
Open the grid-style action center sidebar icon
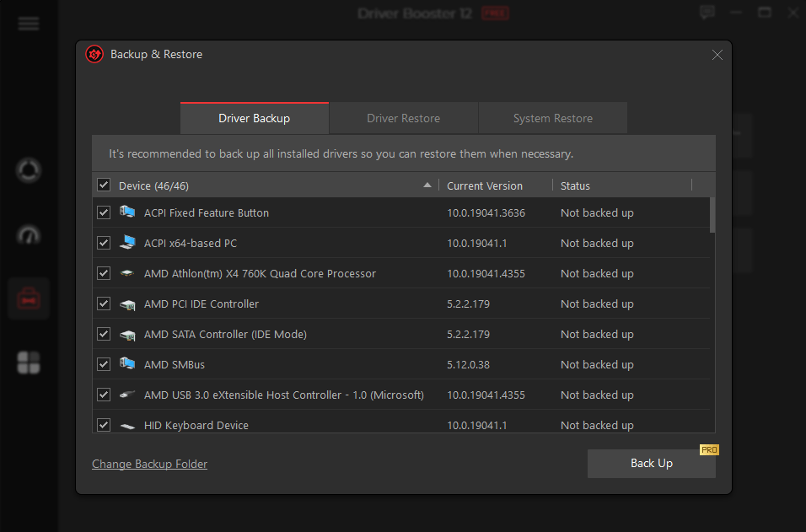click(28, 361)
